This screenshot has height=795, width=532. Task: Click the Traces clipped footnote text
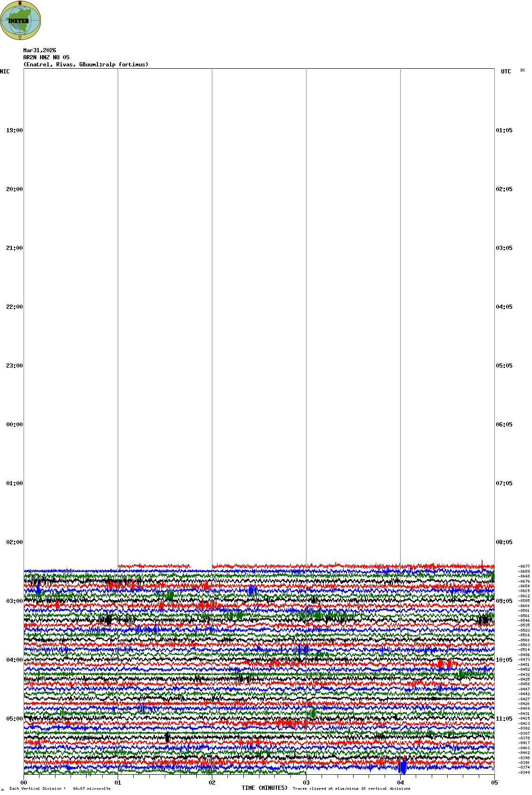pos(351,788)
